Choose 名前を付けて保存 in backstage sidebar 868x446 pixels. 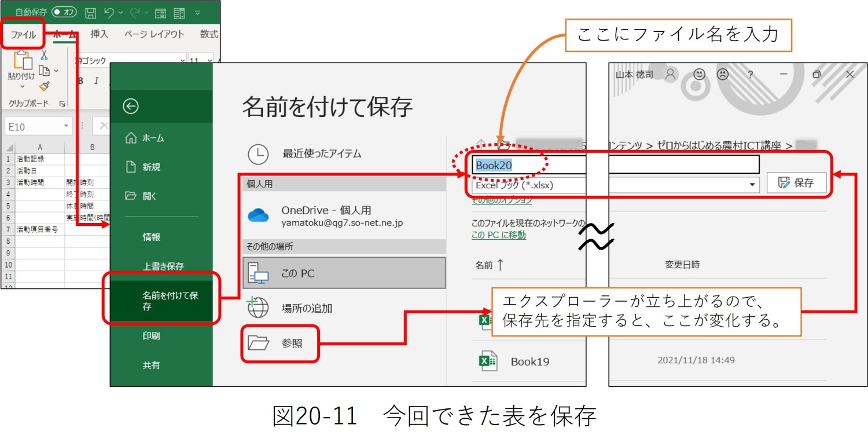pyautogui.click(x=161, y=301)
